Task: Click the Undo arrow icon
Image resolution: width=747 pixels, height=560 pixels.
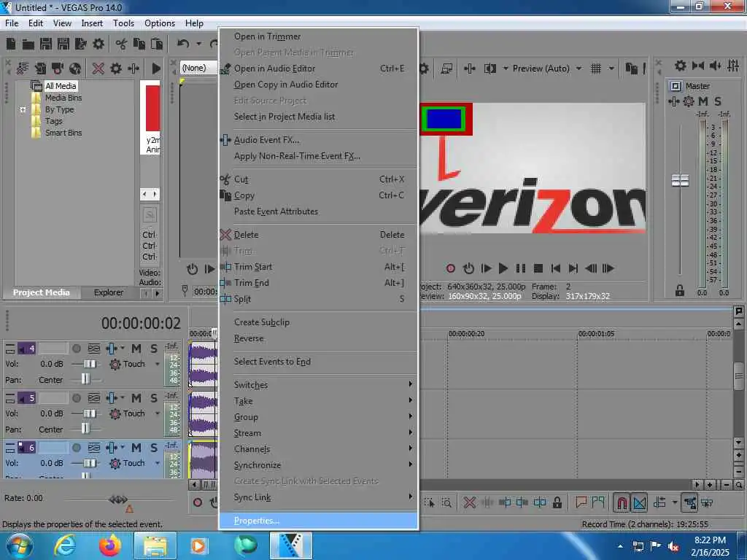Action: [x=183, y=44]
